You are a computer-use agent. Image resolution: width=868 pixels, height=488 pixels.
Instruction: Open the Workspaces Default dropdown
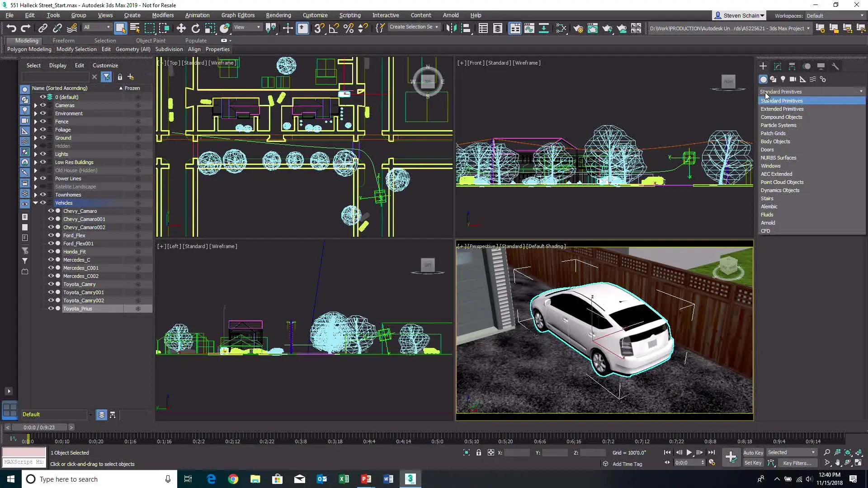pyautogui.click(x=835, y=15)
